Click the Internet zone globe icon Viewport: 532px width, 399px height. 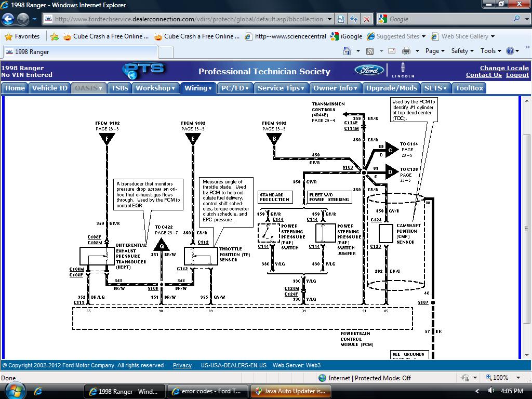pyautogui.click(x=322, y=378)
